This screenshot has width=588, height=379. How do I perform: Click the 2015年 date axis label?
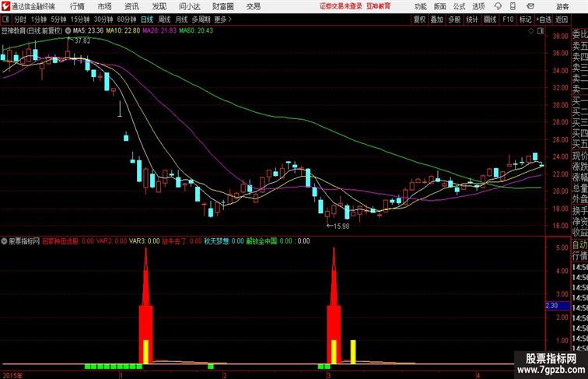[12, 375]
